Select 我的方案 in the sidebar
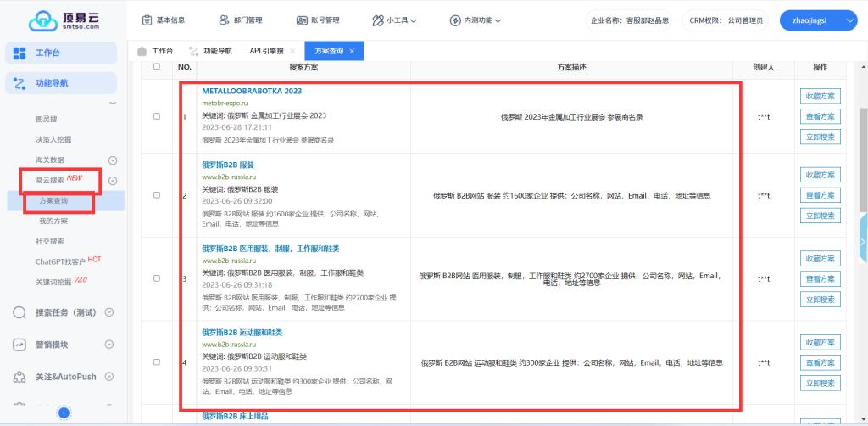868x426 pixels. coord(53,221)
